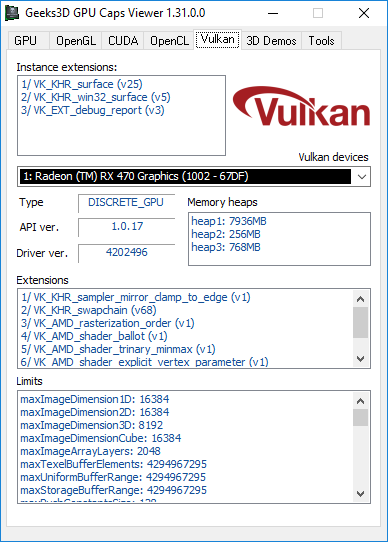Select maxImageDimension3D: 8192 limit

tap(92, 426)
